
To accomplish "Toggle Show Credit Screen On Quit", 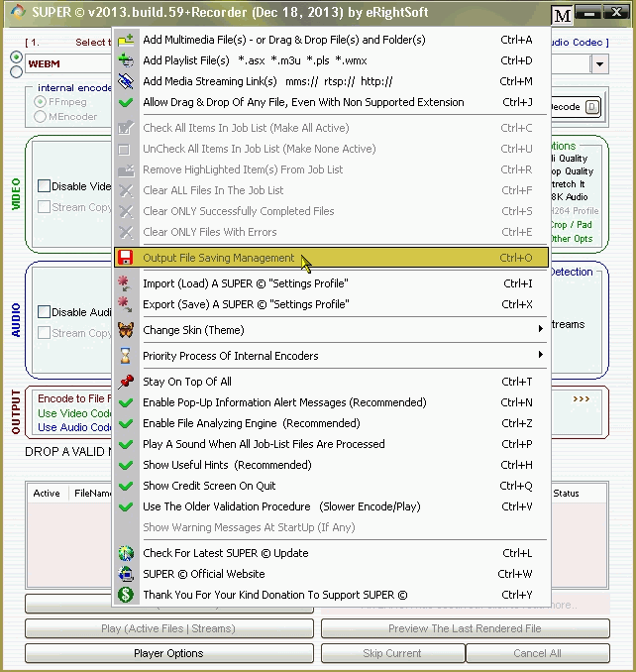I will [331, 486].
